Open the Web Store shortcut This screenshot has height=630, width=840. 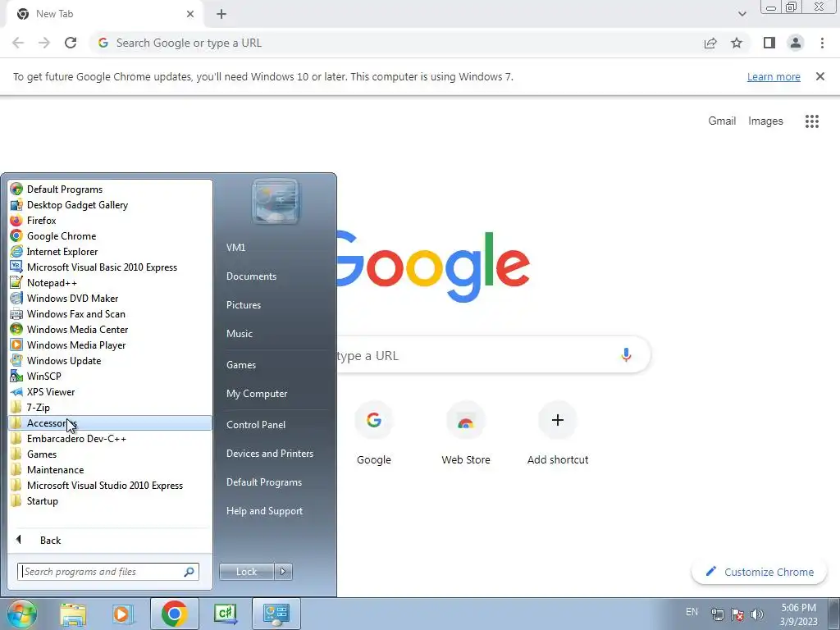(466, 434)
